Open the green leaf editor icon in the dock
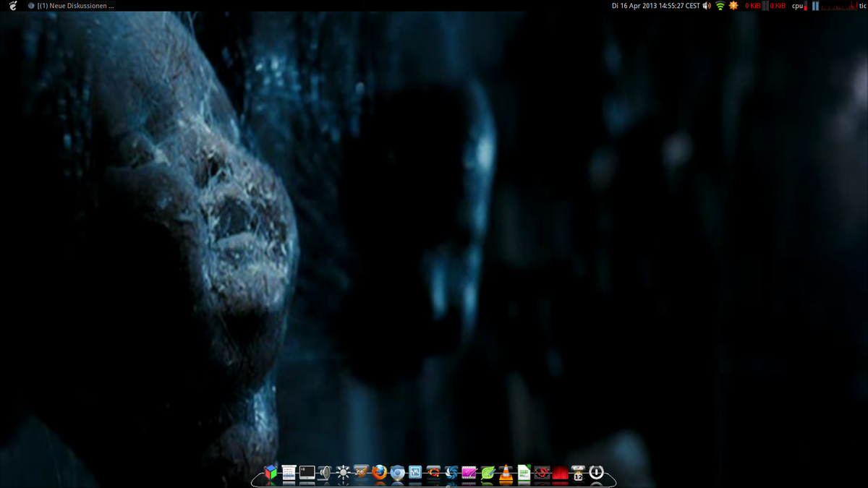 point(488,473)
